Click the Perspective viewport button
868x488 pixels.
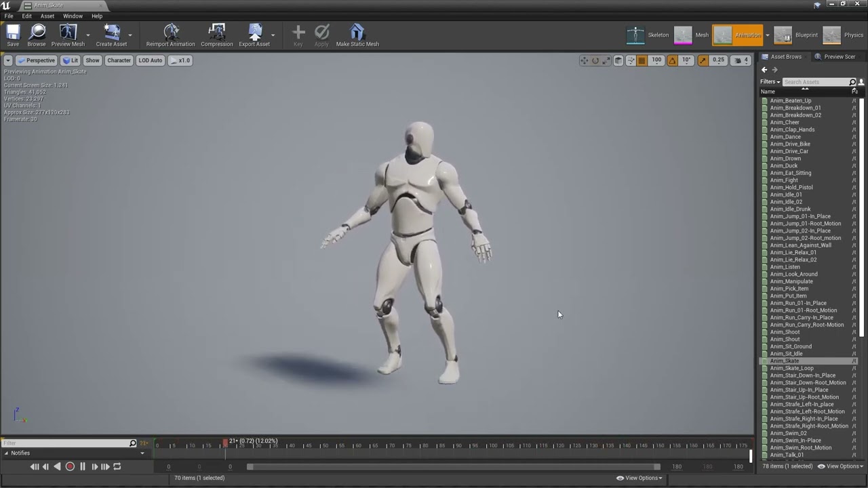(36, 60)
